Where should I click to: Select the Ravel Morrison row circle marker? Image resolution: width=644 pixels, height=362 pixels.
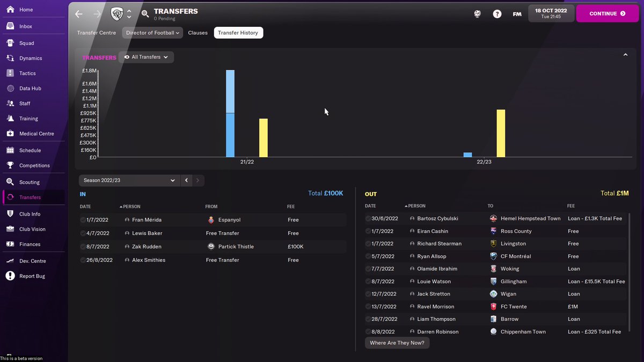coord(368,307)
